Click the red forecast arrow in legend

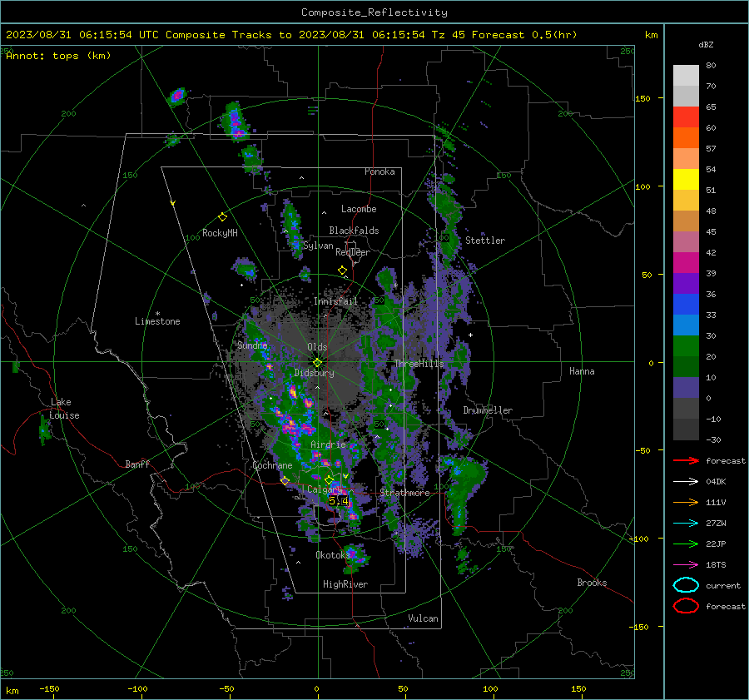tap(686, 460)
